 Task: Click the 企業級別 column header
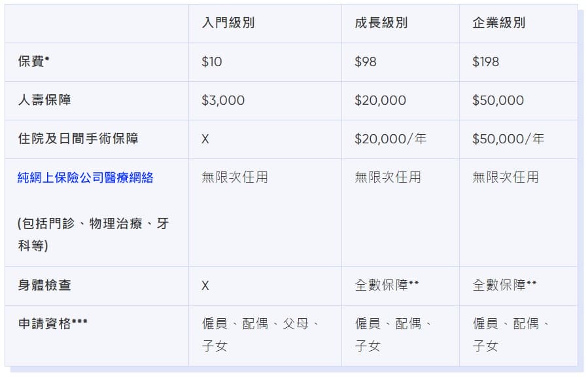(x=499, y=23)
